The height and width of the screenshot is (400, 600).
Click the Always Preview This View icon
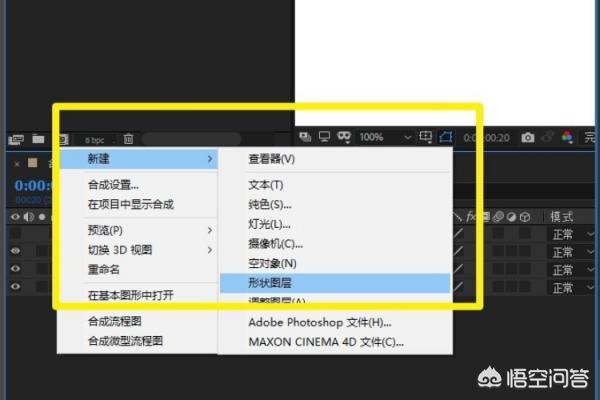[305, 137]
